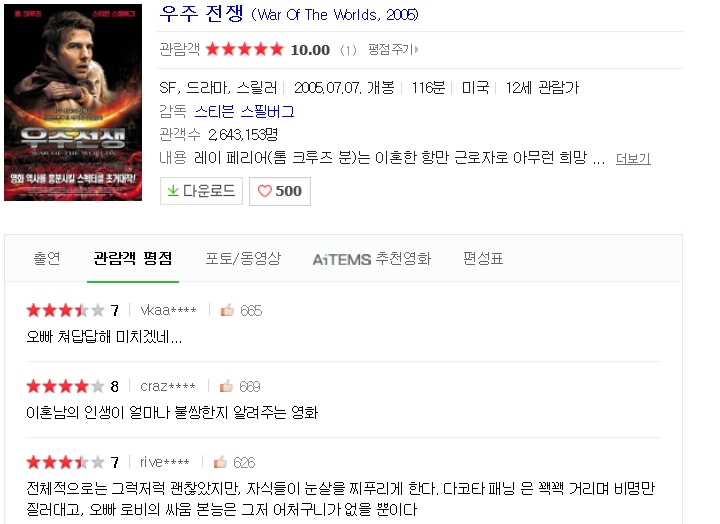This screenshot has width=720, height=524.
Task: Expand the plot summary with 더보기
Action: click(x=633, y=158)
